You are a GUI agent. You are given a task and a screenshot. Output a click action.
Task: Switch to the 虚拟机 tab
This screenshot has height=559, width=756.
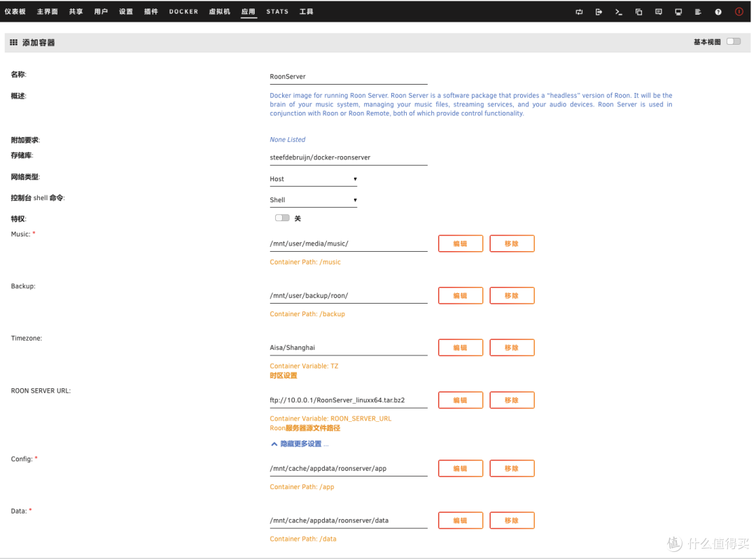point(219,12)
